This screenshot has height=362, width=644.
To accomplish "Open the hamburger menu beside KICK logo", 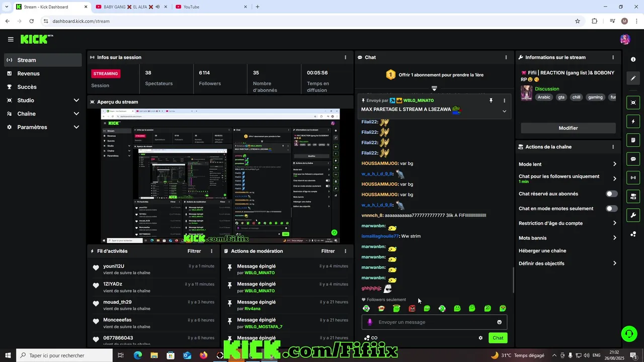I will (x=11, y=39).
